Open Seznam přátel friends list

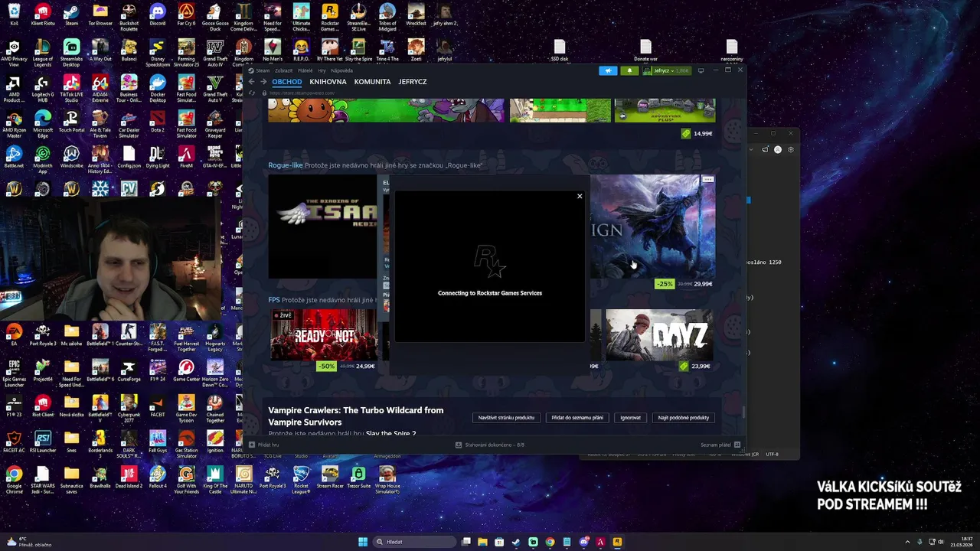(x=720, y=445)
